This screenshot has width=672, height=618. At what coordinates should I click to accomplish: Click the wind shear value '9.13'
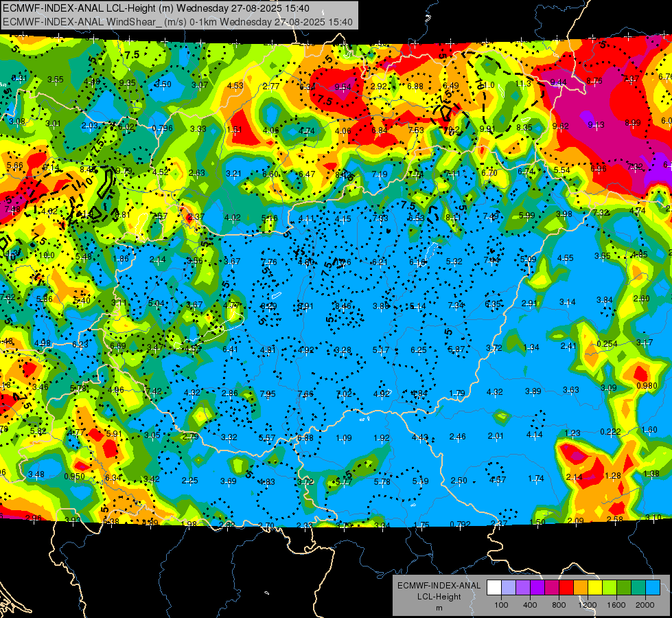(x=596, y=124)
